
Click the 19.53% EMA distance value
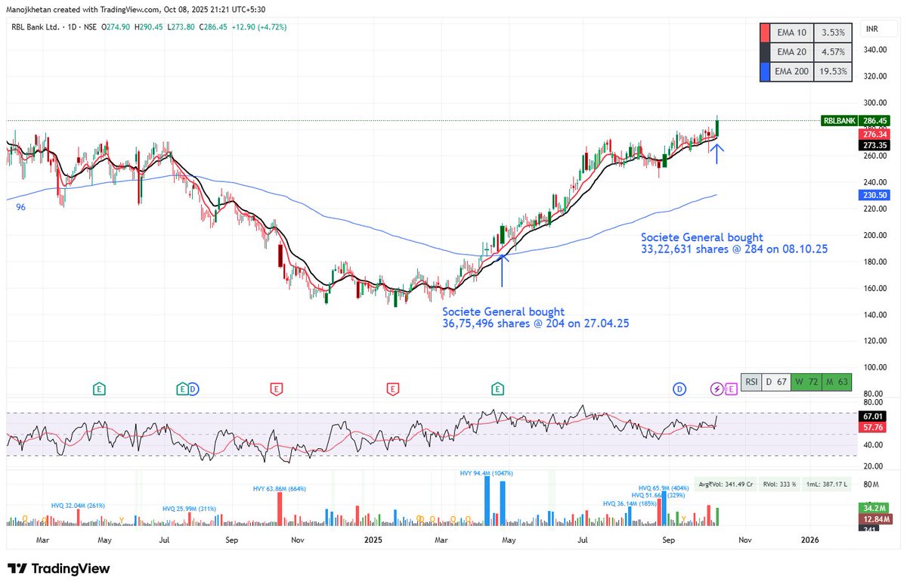click(834, 72)
